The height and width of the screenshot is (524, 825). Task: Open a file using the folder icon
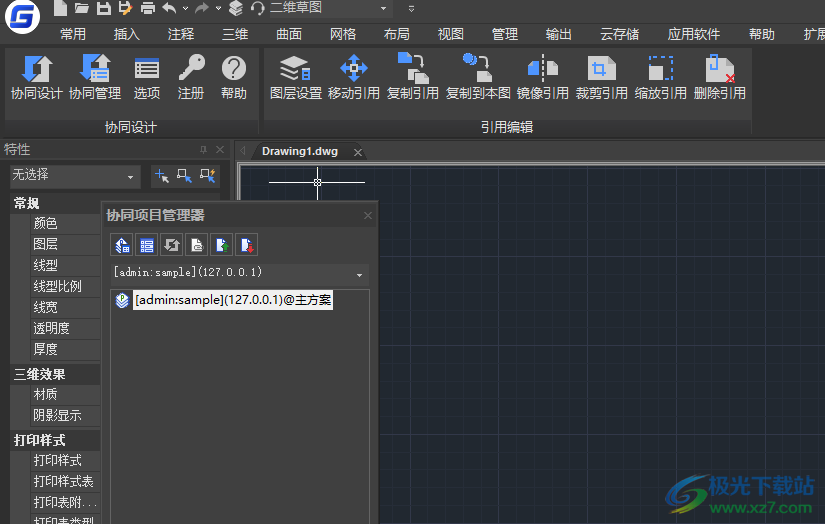coord(82,8)
